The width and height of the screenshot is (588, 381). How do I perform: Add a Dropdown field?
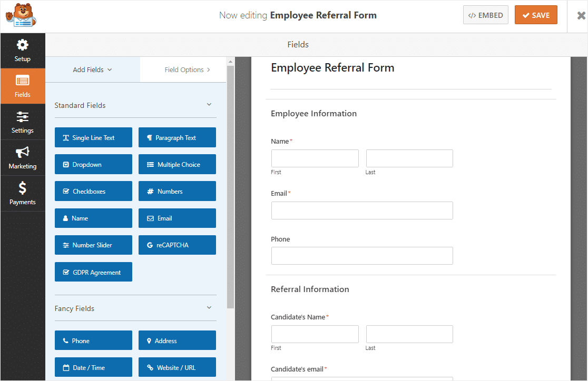coord(93,164)
